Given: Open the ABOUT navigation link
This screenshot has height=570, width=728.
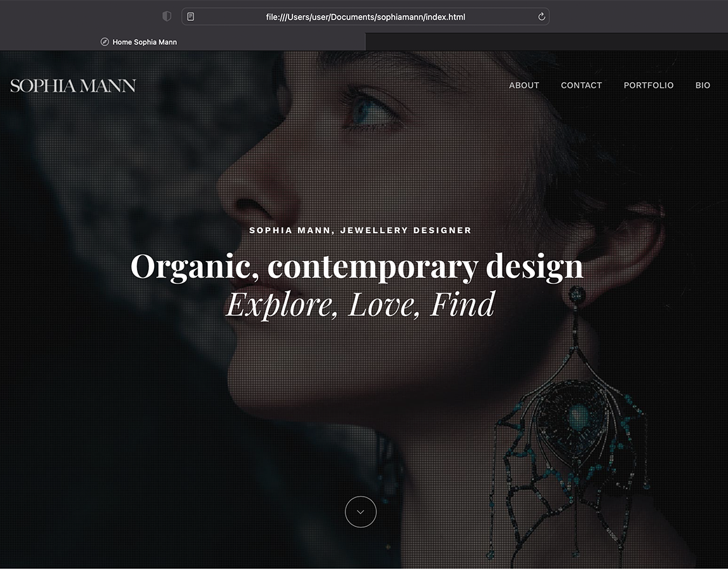Looking at the screenshot, I should click(x=524, y=85).
